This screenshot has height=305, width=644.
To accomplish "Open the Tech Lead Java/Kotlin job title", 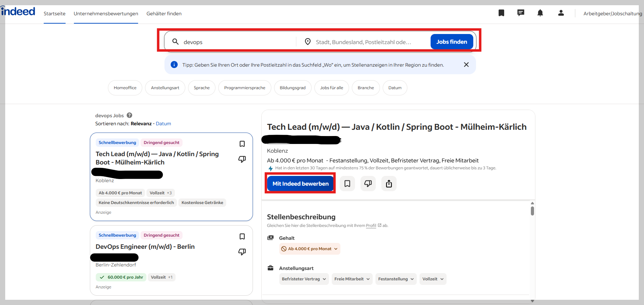I will tap(157, 158).
